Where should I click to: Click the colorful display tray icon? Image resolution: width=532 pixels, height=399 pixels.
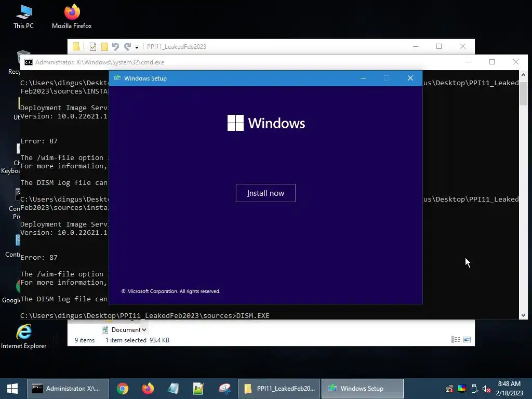click(462, 389)
